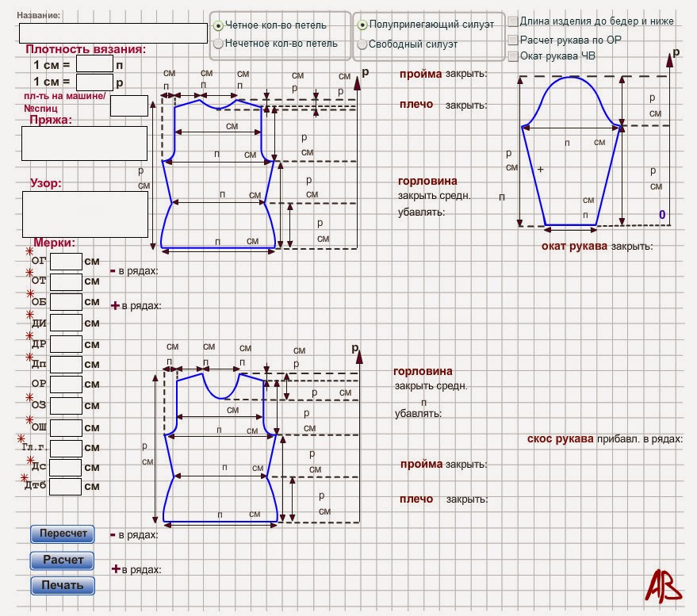This screenshot has height=616, width=697.
Task: Focus the Название input field
Action: 113,33
